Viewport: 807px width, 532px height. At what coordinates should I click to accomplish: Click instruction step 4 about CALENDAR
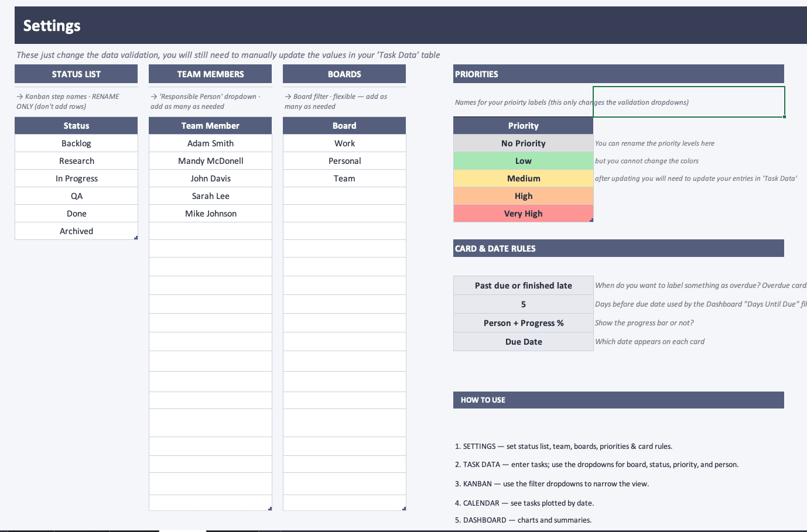[x=524, y=503]
